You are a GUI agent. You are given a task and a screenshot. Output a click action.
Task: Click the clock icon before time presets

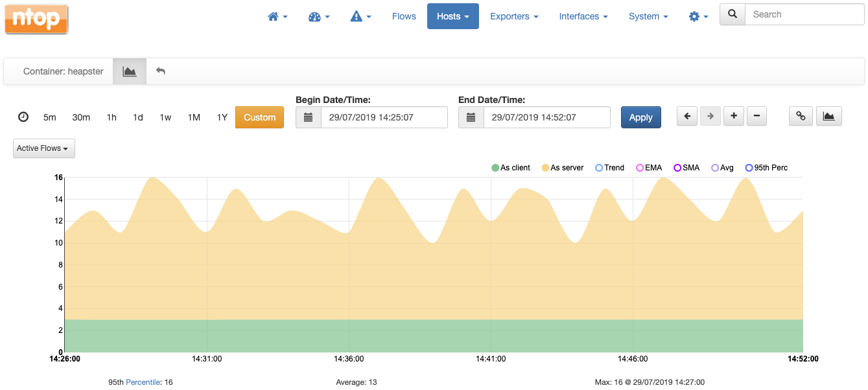pos(23,117)
